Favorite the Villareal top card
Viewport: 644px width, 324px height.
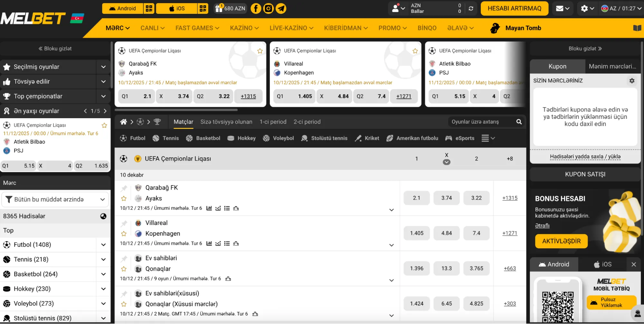click(415, 51)
